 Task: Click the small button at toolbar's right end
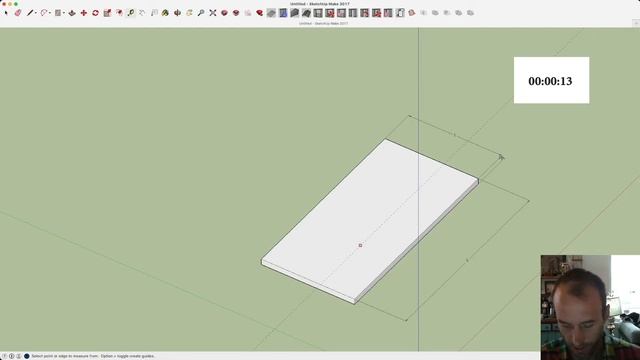636,23
